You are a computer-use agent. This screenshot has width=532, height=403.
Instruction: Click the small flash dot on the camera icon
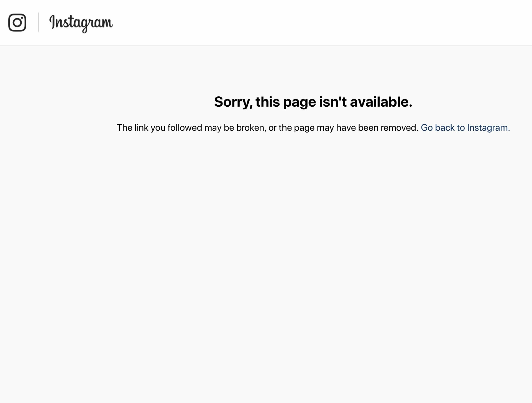tap(22, 17)
